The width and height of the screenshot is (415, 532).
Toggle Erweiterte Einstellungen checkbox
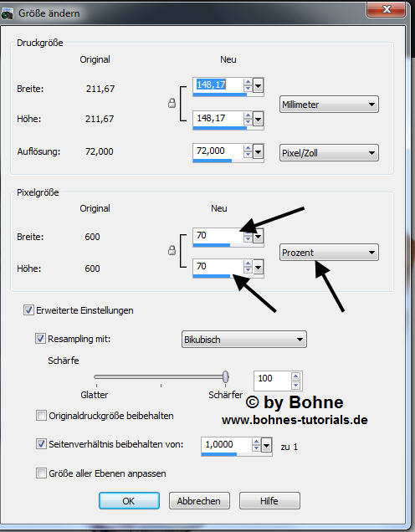coord(28,310)
